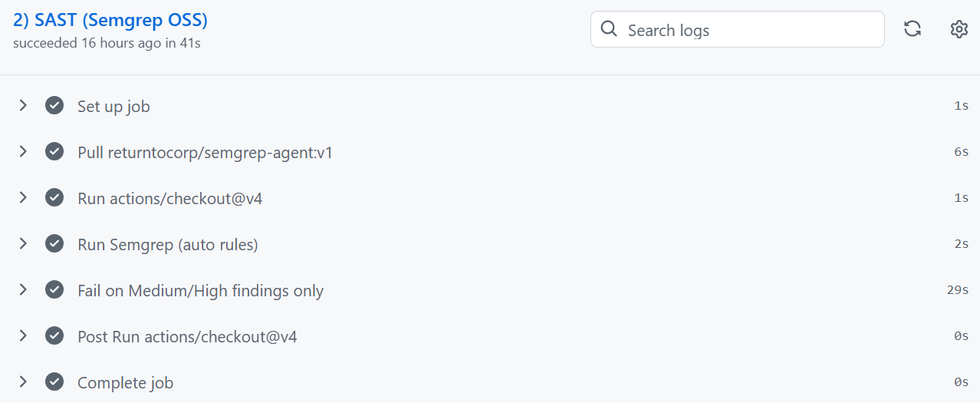Click status icon for Fail on Medium/High findings
This screenshot has width=980, height=403.
(x=54, y=290)
